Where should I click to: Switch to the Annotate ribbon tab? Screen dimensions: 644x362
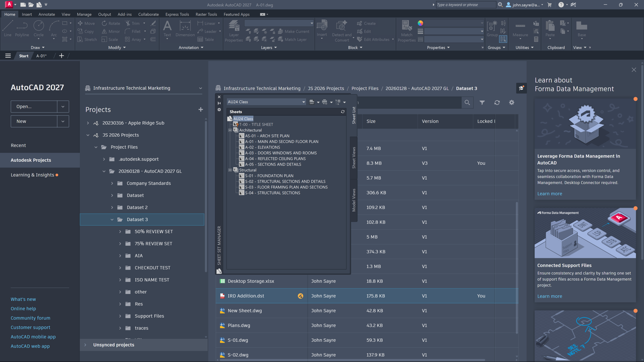tap(47, 14)
